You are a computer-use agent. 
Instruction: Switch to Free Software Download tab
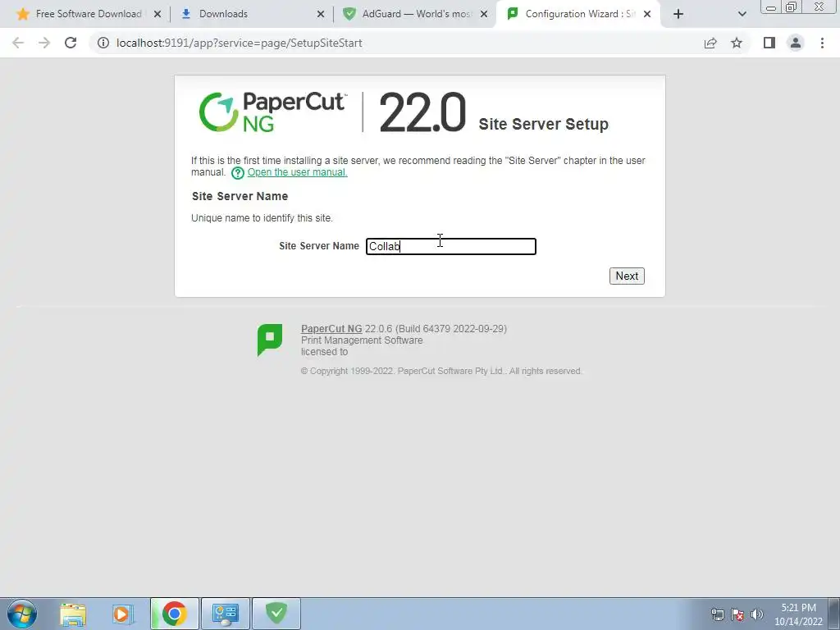click(89, 14)
